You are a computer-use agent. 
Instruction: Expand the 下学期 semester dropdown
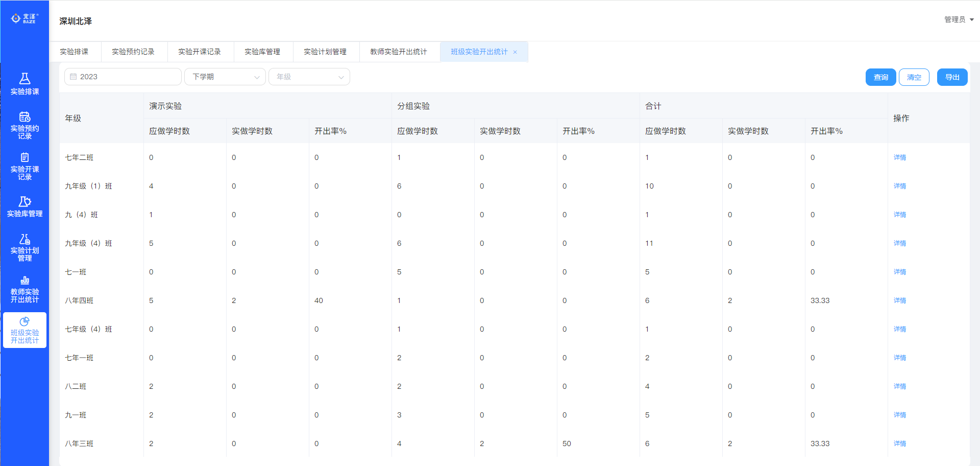tap(225, 77)
